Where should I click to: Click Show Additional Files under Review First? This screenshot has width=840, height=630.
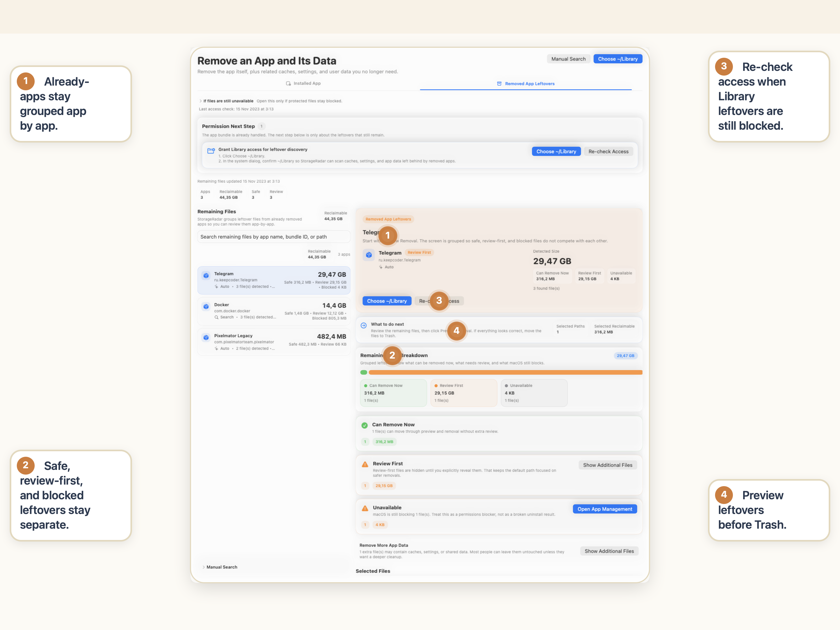(x=608, y=465)
